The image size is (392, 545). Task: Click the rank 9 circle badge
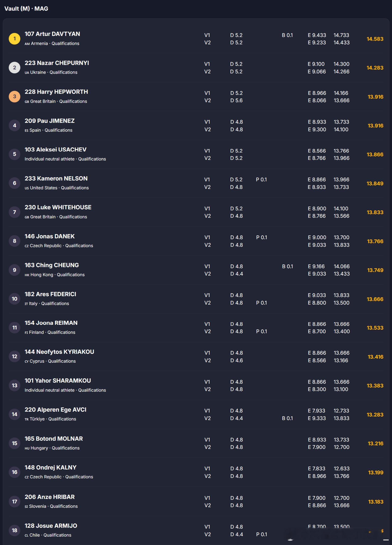(x=15, y=270)
